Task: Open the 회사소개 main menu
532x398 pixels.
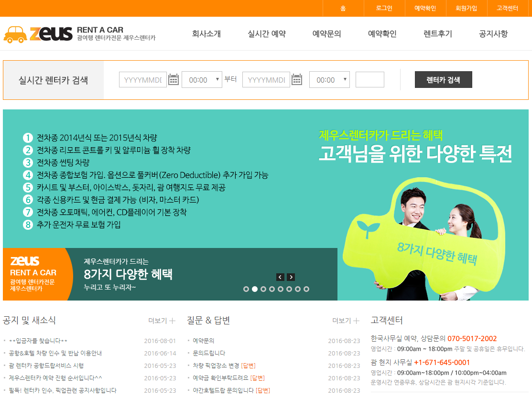Action: click(206, 33)
